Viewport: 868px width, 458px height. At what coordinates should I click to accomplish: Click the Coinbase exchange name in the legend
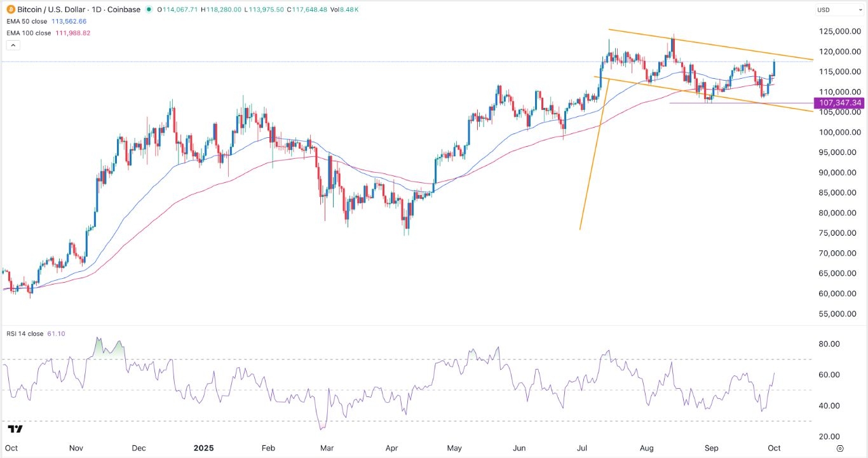click(x=126, y=10)
